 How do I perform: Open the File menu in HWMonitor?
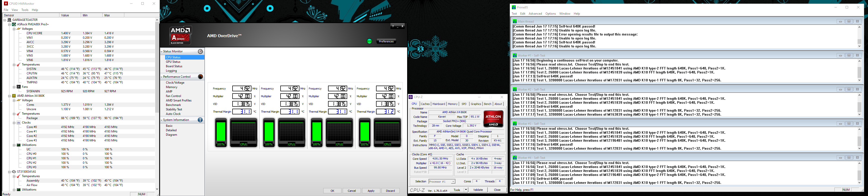6,10
